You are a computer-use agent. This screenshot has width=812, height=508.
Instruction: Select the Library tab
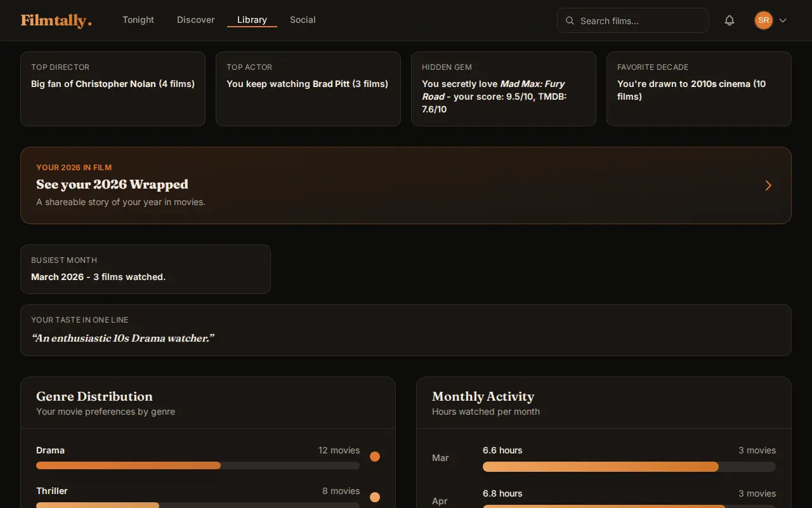252,20
